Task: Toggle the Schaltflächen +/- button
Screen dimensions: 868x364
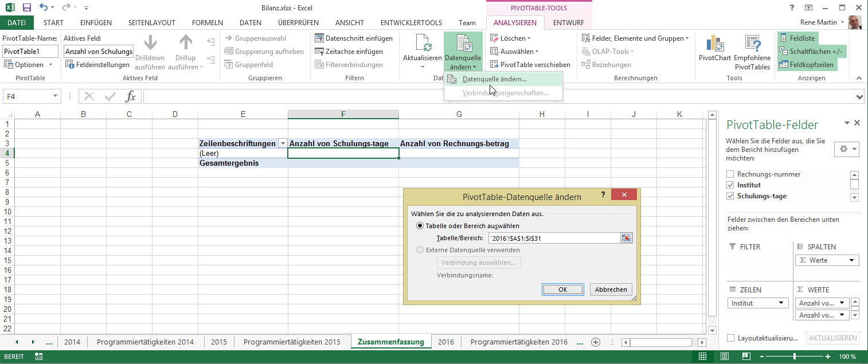Action: [x=812, y=52]
